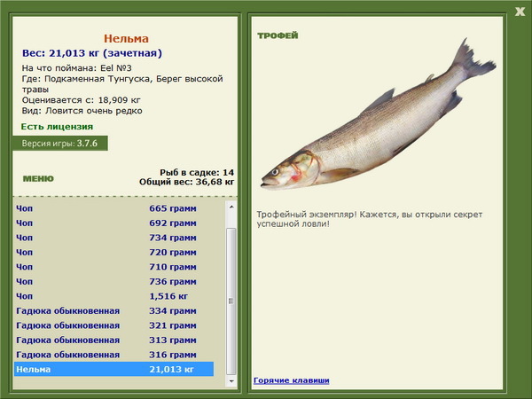Click the up arrow of the fish list scrollbar
Viewport: 532px width, 399px height.
pyautogui.click(x=231, y=207)
